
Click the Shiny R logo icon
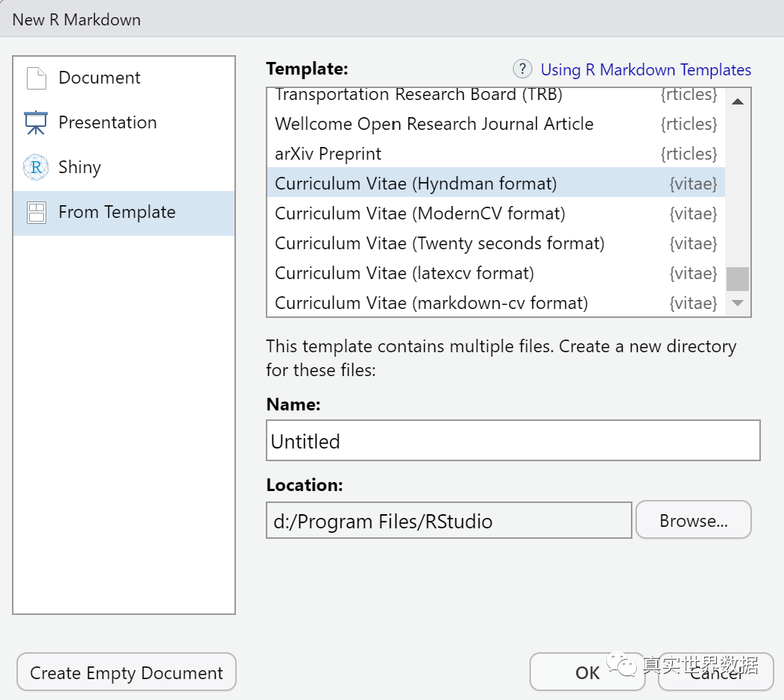click(36, 168)
